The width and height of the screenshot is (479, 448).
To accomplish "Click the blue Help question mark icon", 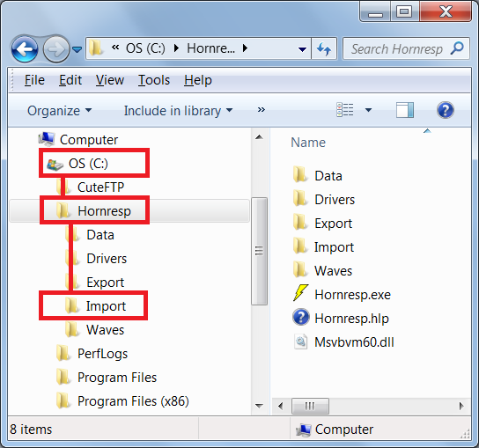I will (446, 110).
